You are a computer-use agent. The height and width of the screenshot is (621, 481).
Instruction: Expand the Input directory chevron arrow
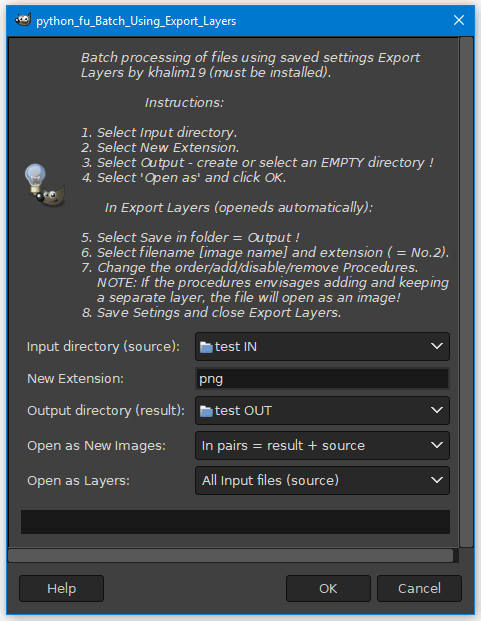tap(437, 346)
